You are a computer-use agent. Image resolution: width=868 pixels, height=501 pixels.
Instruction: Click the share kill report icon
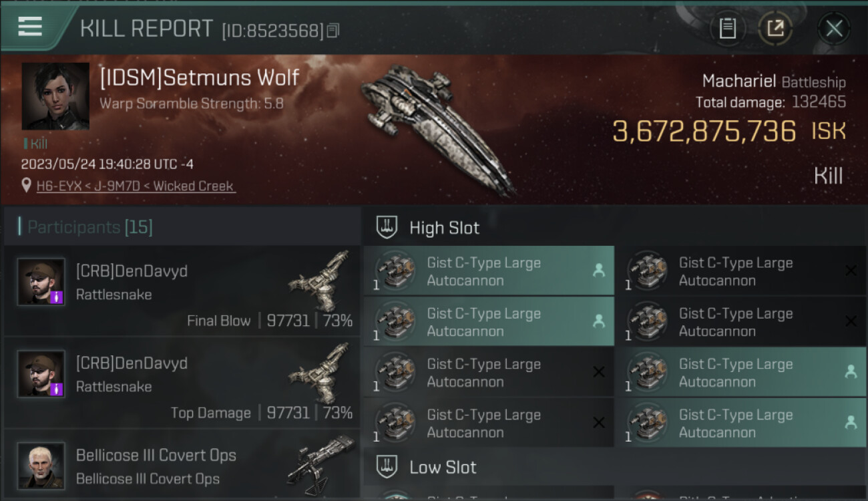click(x=775, y=29)
